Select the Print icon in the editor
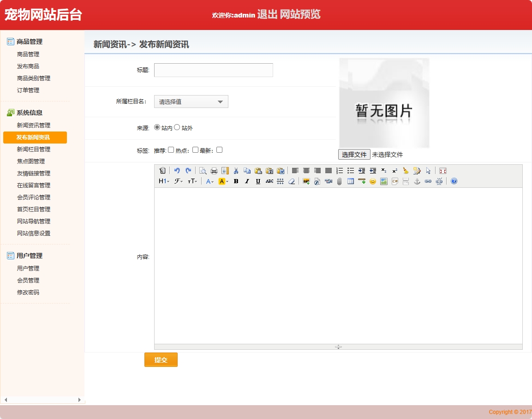 pyautogui.click(x=214, y=171)
